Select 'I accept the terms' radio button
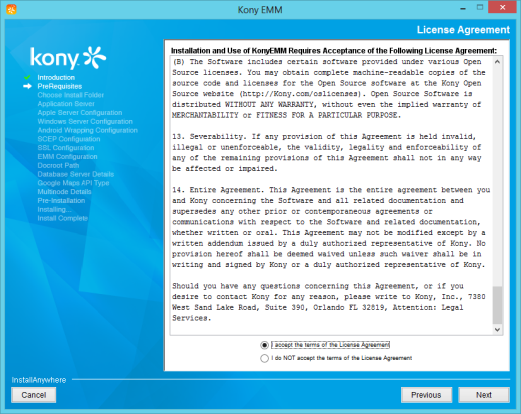The width and height of the screenshot is (521, 414). [x=264, y=345]
